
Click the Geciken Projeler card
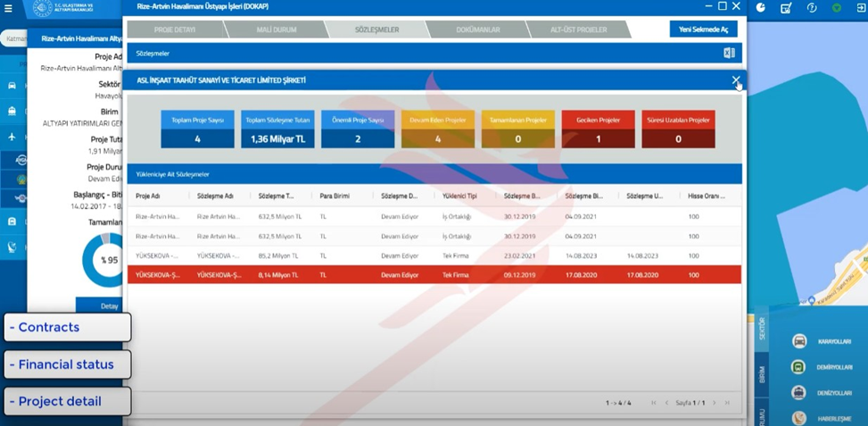point(599,129)
